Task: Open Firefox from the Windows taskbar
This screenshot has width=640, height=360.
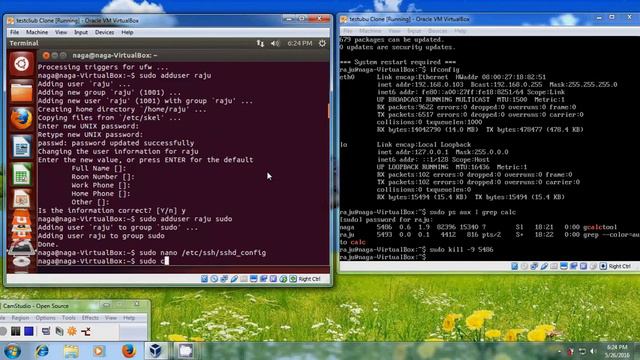Action: point(128,351)
